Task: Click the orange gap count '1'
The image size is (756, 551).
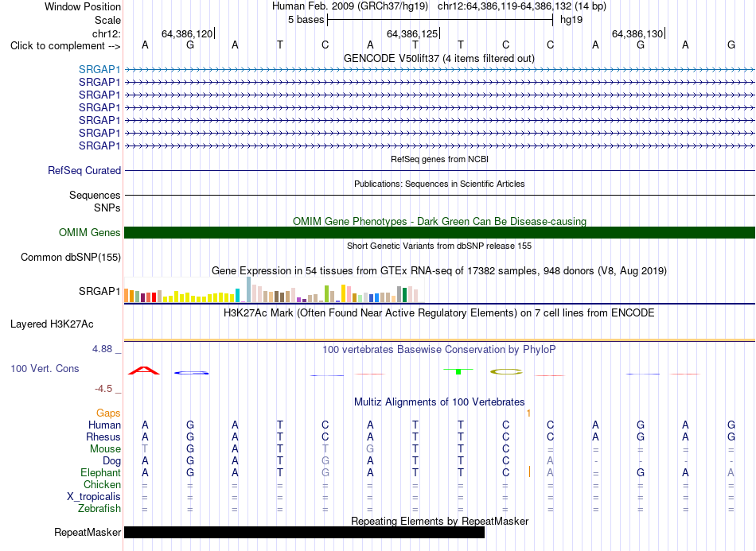Action: click(528, 413)
